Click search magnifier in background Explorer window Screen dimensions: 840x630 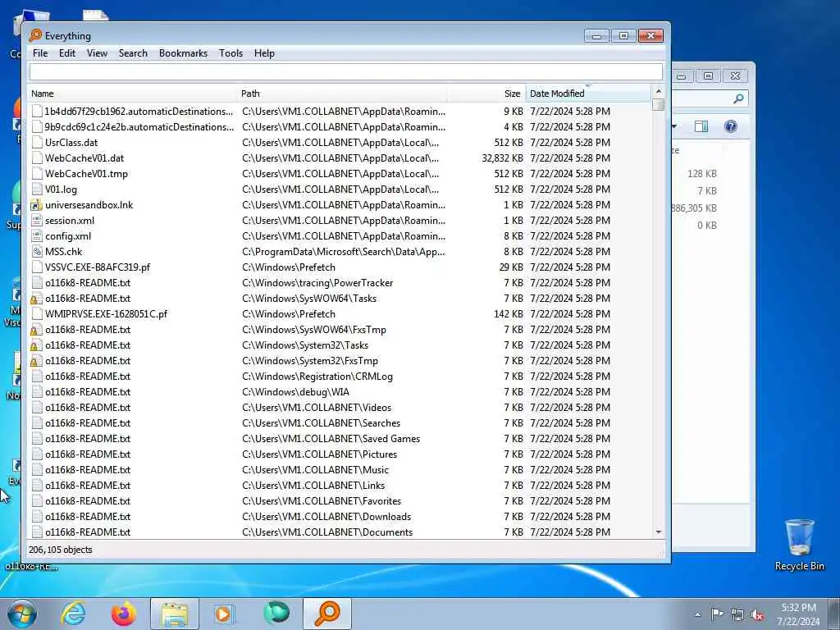738,98
